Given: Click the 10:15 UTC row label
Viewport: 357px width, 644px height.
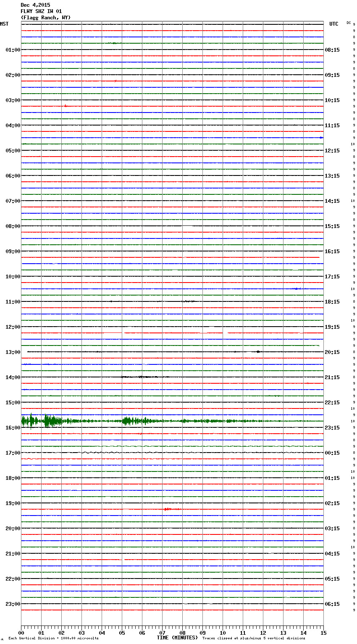Looking at the screenshot, I should pos(332,100).
